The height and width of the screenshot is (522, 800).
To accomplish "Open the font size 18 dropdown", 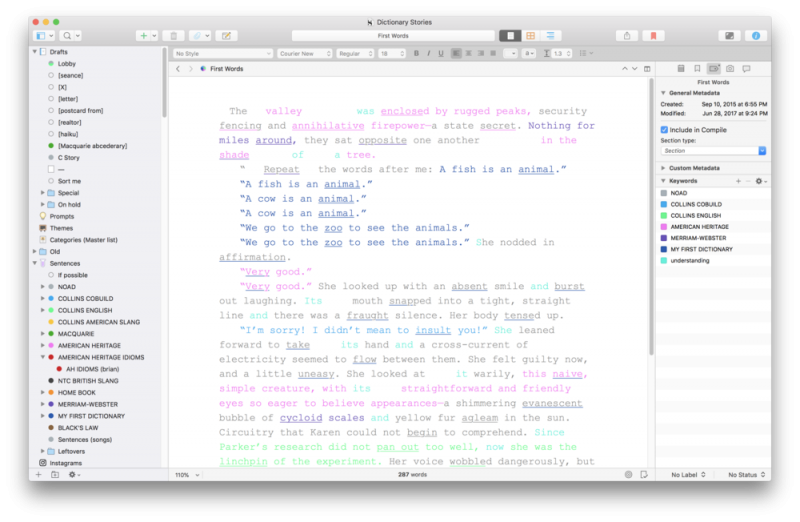I will coord(392,54).
